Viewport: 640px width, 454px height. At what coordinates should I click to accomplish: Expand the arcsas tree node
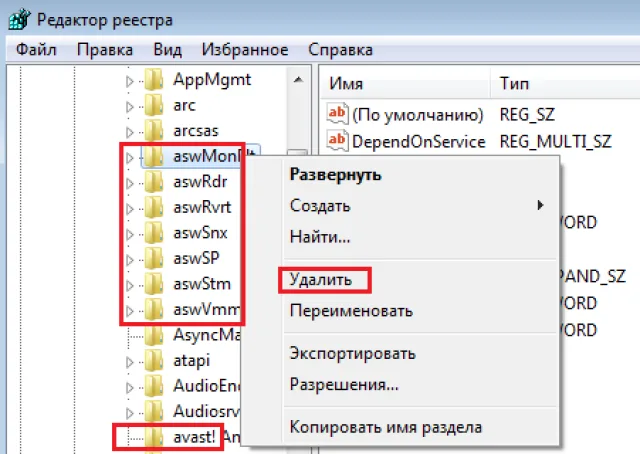(130, 133)
